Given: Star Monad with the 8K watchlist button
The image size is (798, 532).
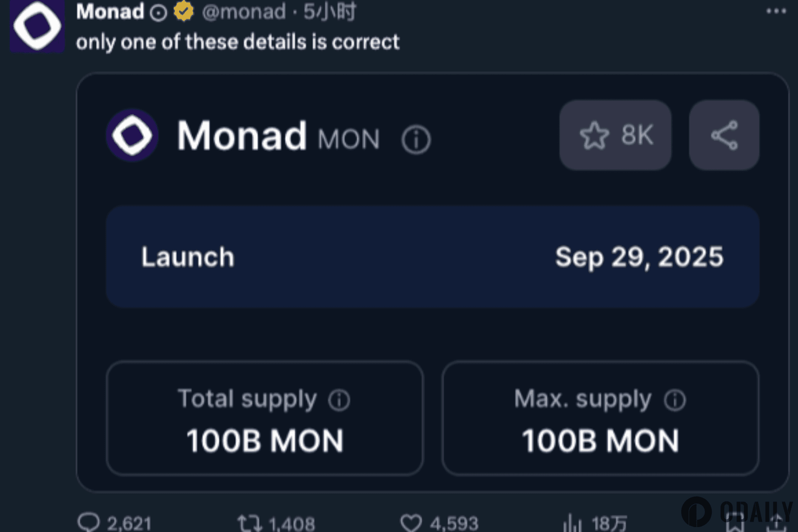Looking at the screenshot, I should (615, 135).
